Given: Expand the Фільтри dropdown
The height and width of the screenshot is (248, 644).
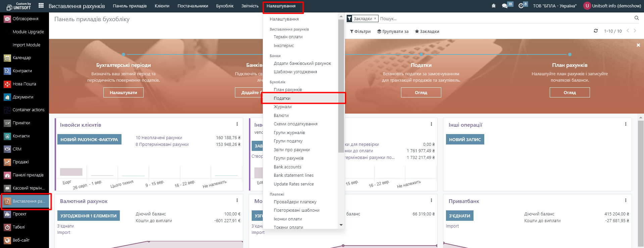Looking at the screenshot, I should coord(360,32).
